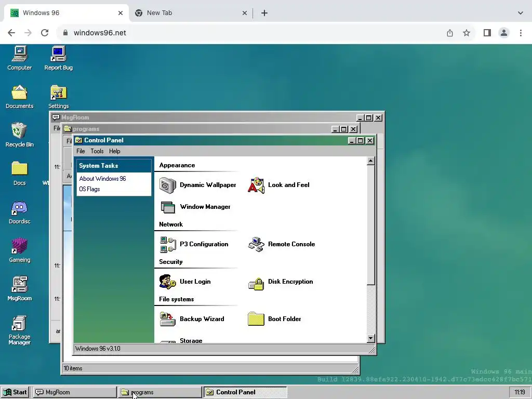Click the Windows 96 v3.1.0 status text
The width and height of the screenshot is (532, 399).
[x=98, y=349]
